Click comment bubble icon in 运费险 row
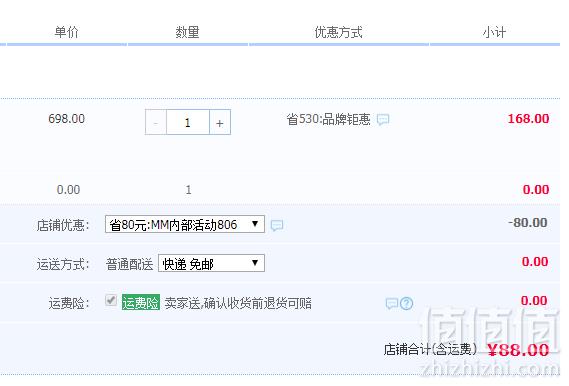Viewport: 569px width, 386px height. tap(392, 303)
